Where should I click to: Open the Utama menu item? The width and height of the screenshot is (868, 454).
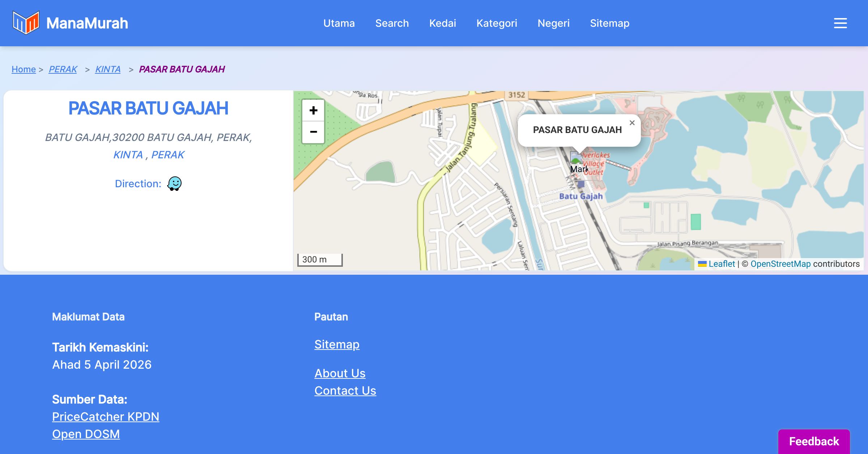tap(339, 23)
